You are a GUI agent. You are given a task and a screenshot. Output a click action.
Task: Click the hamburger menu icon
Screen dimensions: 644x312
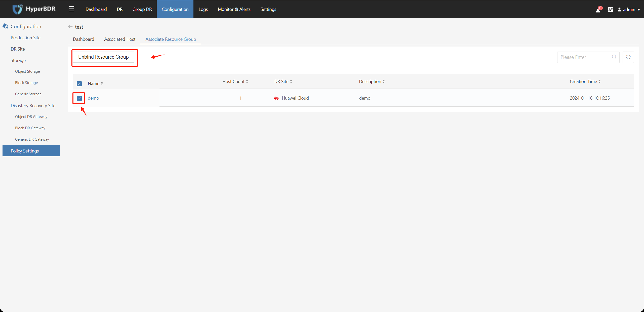71,9
